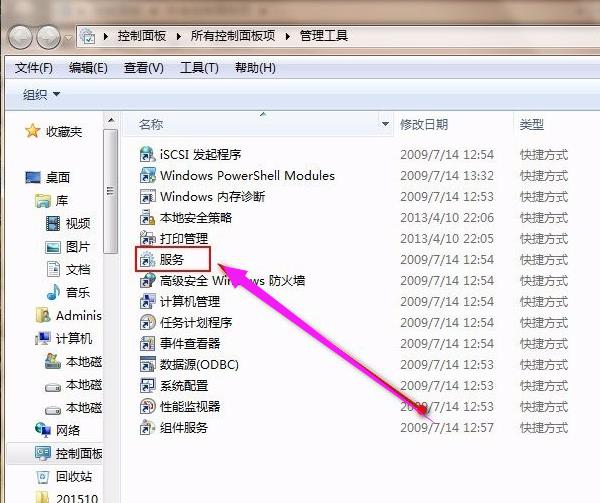The height and width of the screenshot is (503, 600).
Task: Open the 文件(F) menu
Action: click(x=34, y=68)
